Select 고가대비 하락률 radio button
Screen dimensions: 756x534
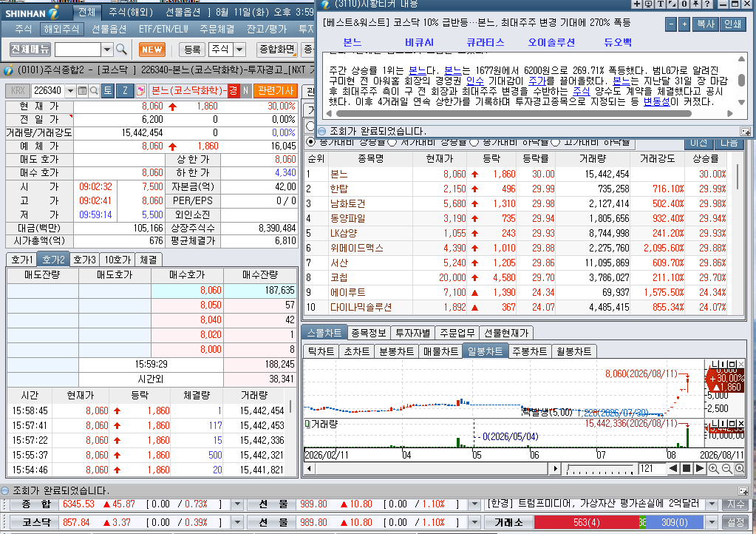tap(556, 142)
